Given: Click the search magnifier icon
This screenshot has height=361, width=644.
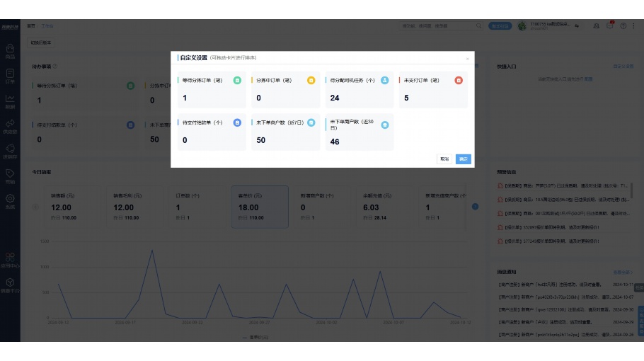Looking at the screenshot, I should (x=479, y=26).
